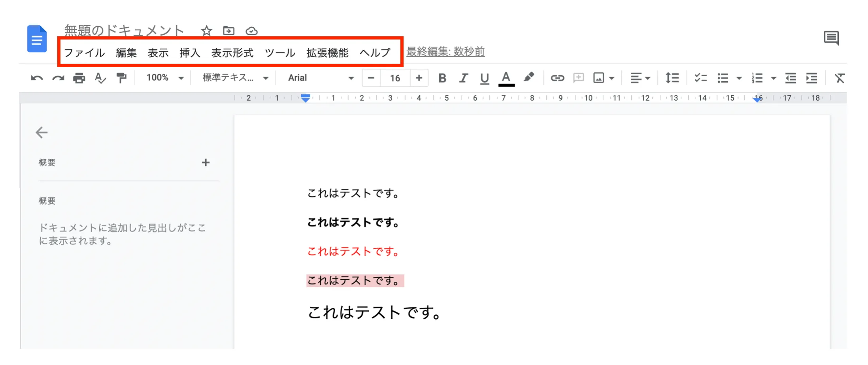Close the outline panel with back arrow
This screenshot has height=365, width=868.
point(42,132)
